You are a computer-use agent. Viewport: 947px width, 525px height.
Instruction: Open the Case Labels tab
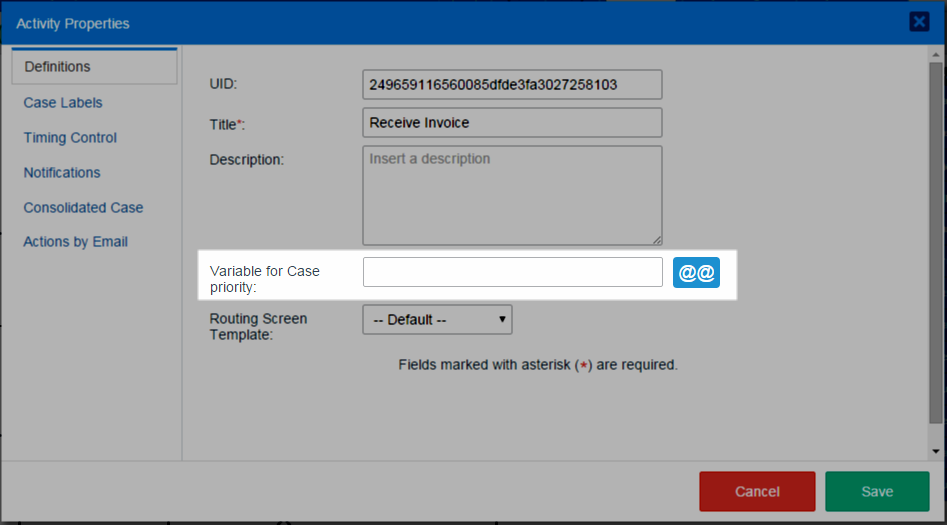coord(63,103)
